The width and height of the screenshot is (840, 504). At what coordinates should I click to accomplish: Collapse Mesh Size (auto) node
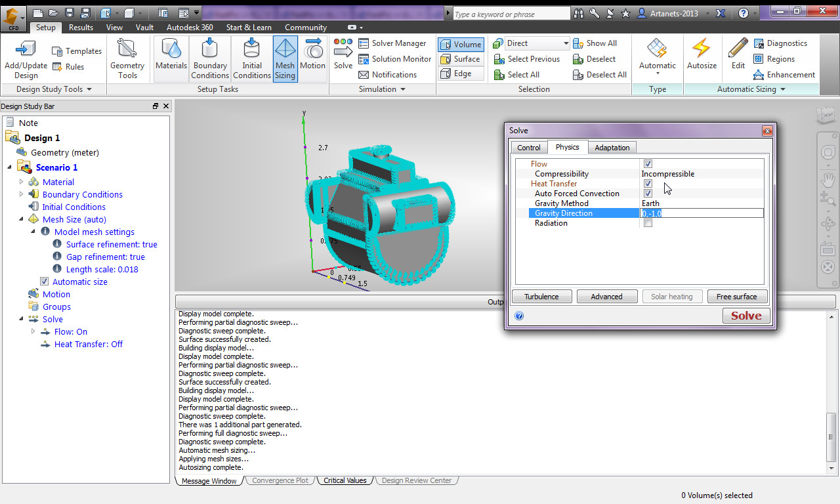click(22, 219)
